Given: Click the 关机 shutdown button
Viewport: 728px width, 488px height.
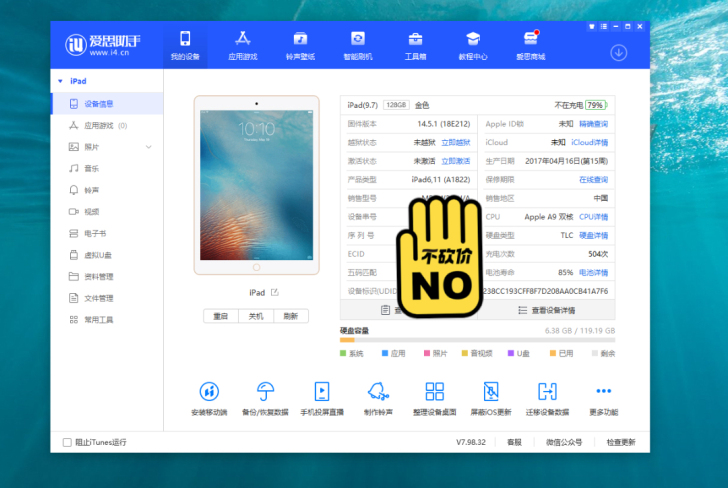Looking at the screenshot, I should coord(256,316).
